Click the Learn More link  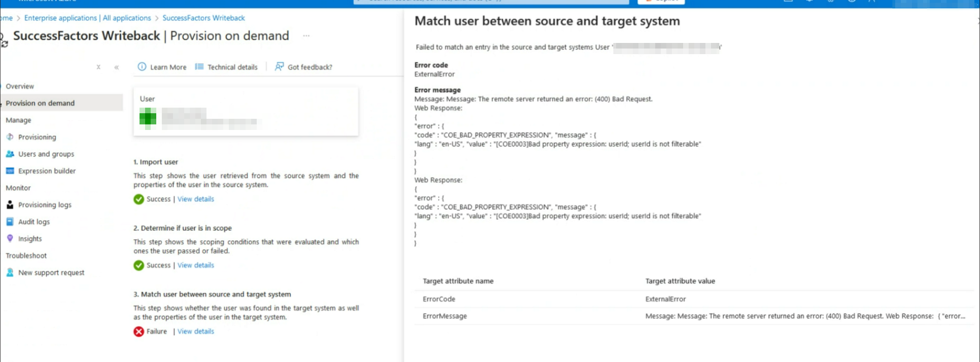pyautogui.click(x=168, y=67)
